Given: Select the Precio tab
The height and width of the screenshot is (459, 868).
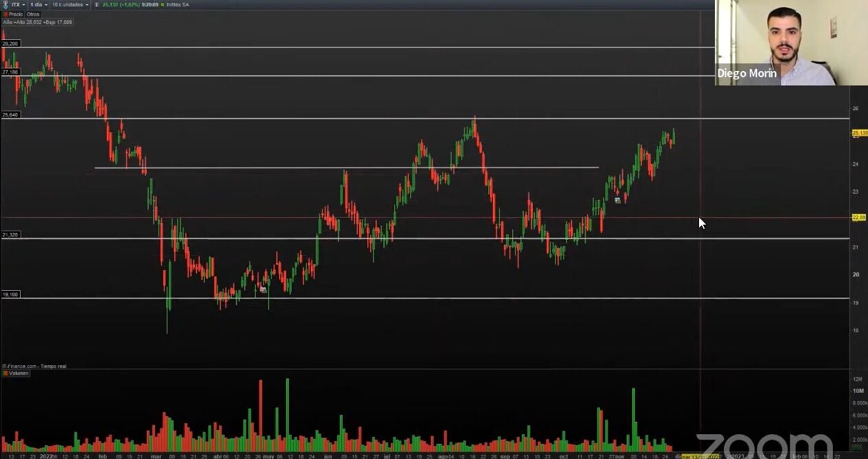Looking at the screenshot, I should click(14, 14).
